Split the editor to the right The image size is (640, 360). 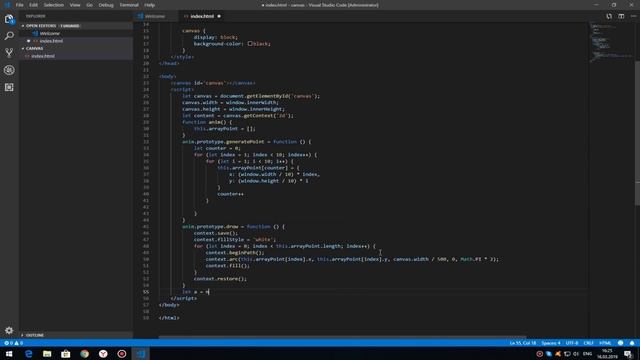pos(621,16)
